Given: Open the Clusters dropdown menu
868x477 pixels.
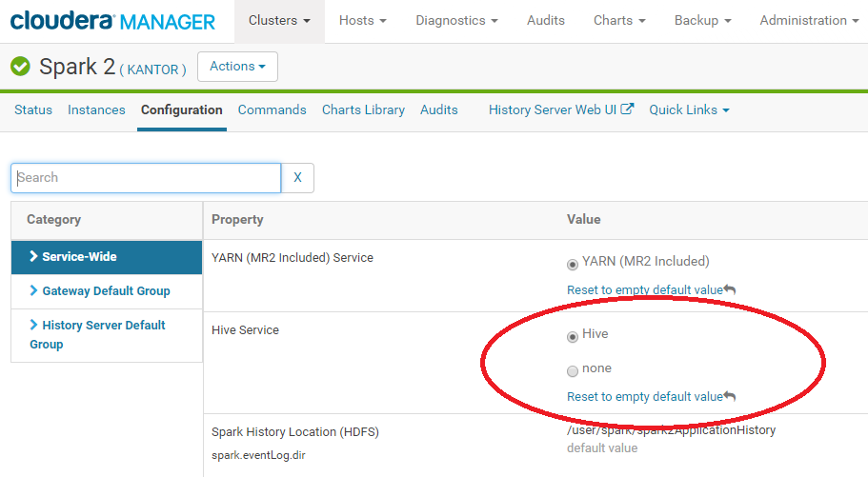Looking at the screenshot, I should (279, 21).
